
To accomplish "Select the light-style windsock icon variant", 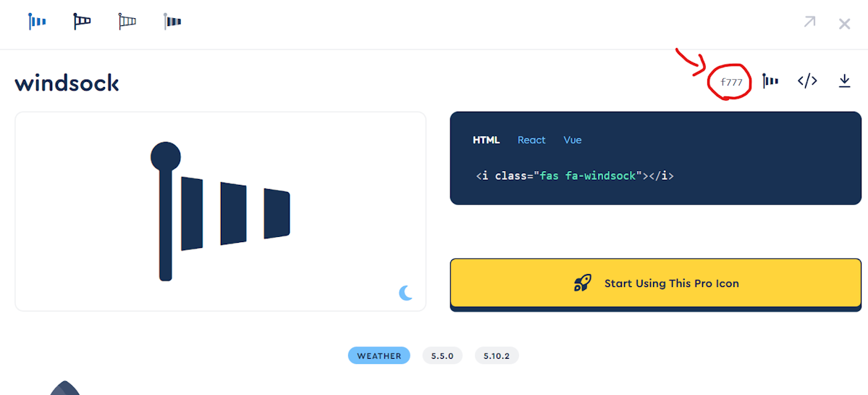I will coord(127,22).
